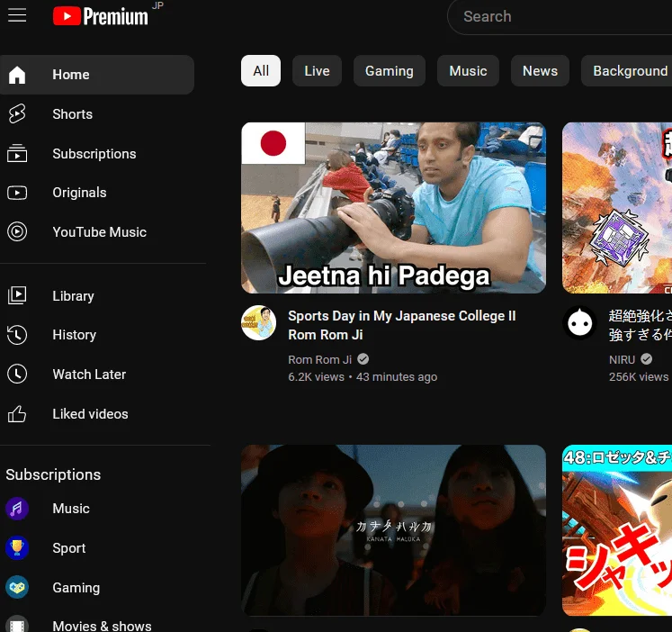Click the History clock icon
The width and height of the screenshot is (672, 632).
click(17, 335)
